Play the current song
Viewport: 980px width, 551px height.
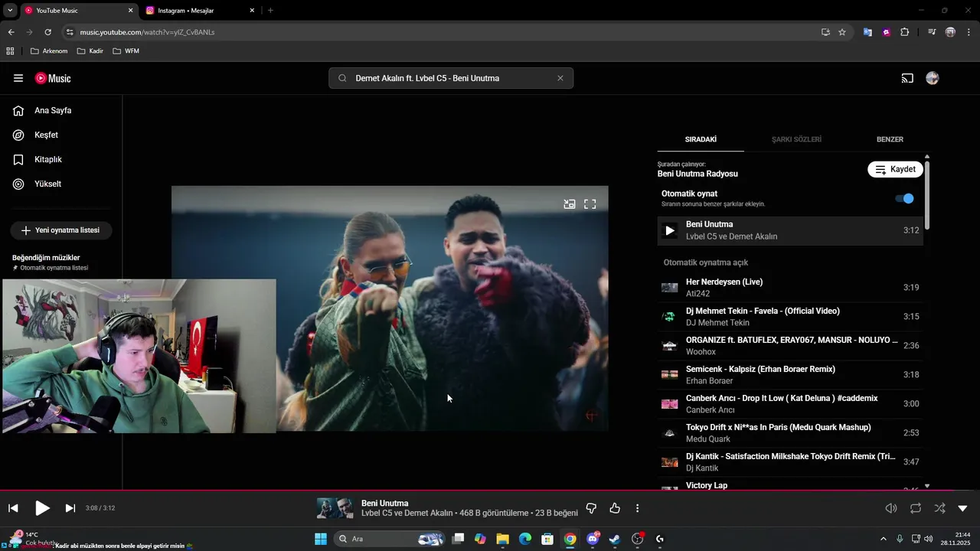pos(42,508)
